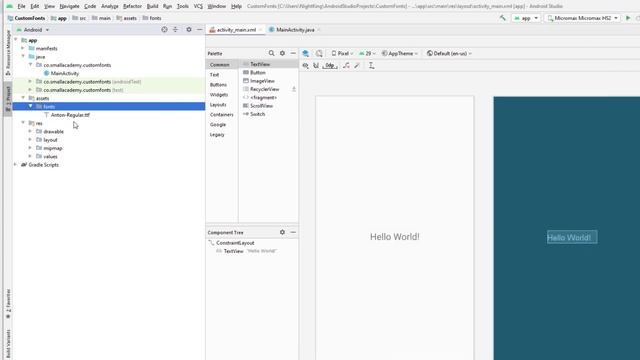Collapse the java folder
This screenshot has width=640, height=360.
click(x=23, y=56)
